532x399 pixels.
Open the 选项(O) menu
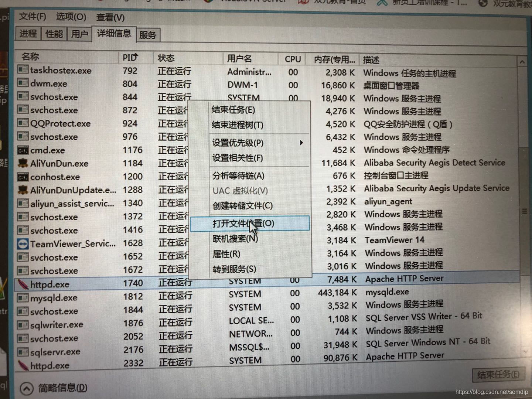pos(71,17)
